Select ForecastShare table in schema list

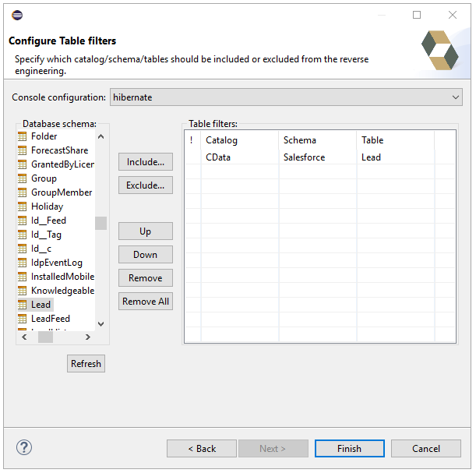coord(59,150)
